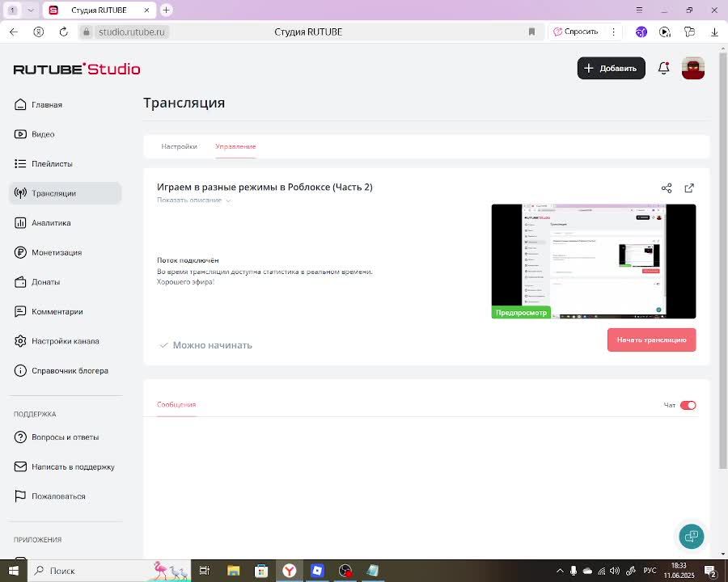Click the Поток подключён text

click(188, 260)
